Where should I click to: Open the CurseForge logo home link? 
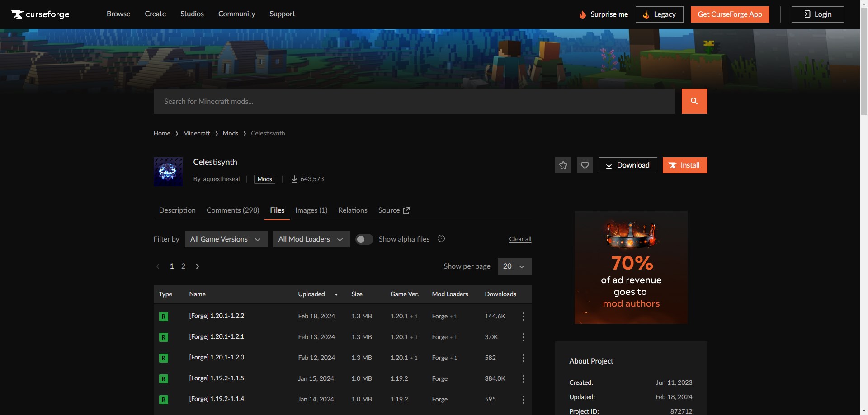coord(40,14)
